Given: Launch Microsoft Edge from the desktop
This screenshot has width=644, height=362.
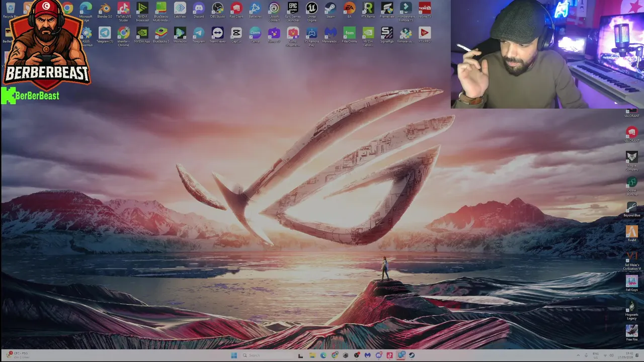Looking at the screenshot, I should 86,12.
